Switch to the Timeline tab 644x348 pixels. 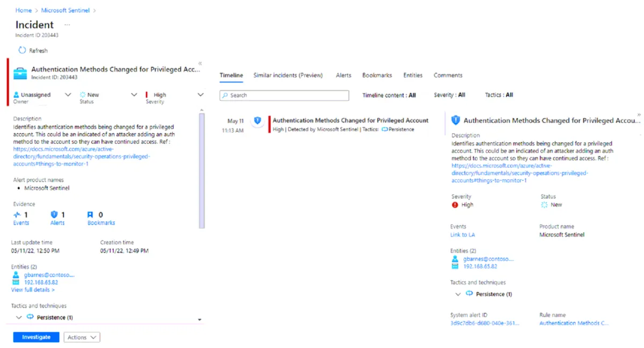click(231, 75)
